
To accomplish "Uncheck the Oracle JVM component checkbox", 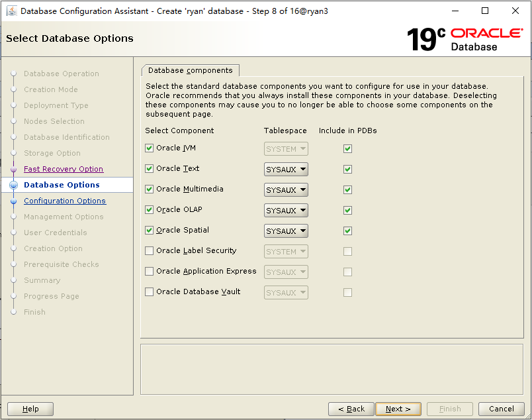I will coord(149,148).
